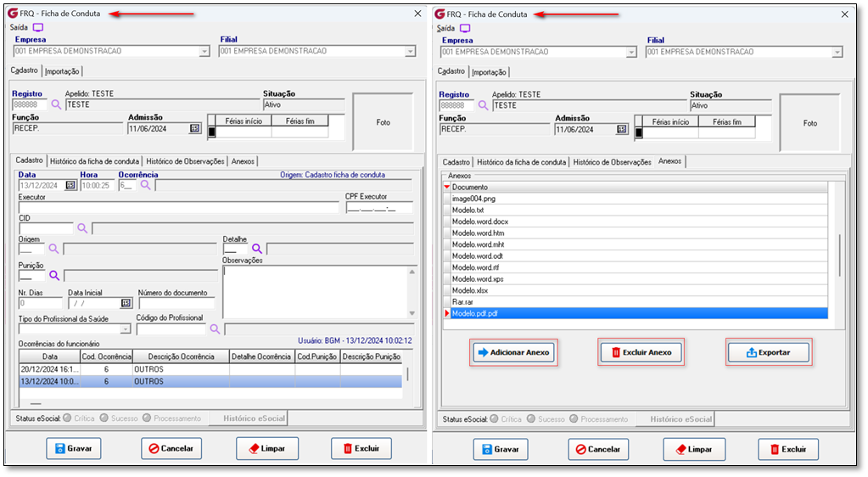The width and height of the screenshot is (868, 477).
Task: Expand Empresa dropdown in right window
Action: point(631,52)
